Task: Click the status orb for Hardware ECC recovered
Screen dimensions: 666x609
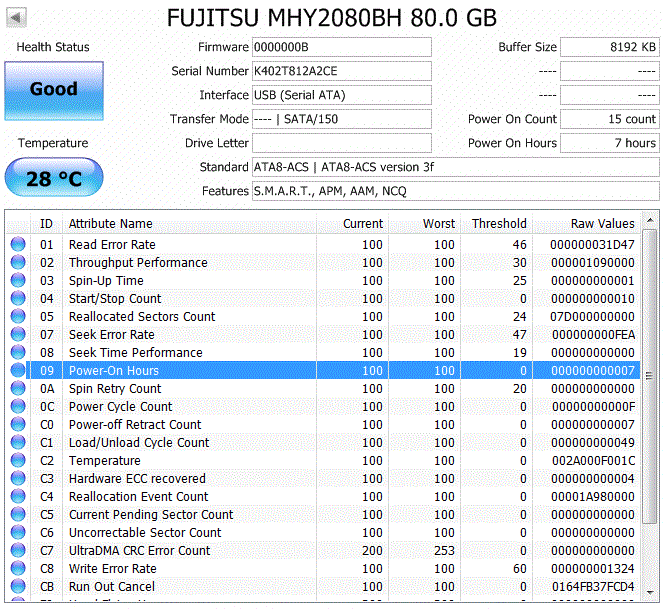Action: pos(18,478)
